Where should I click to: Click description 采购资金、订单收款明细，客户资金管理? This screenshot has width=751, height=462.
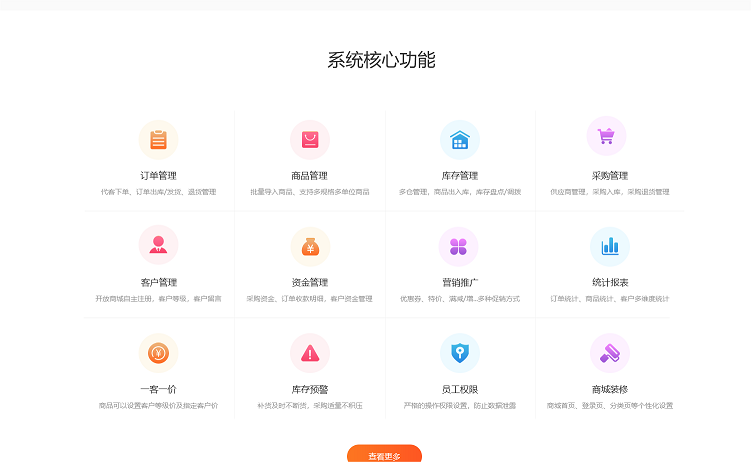(x=309, y=299)
